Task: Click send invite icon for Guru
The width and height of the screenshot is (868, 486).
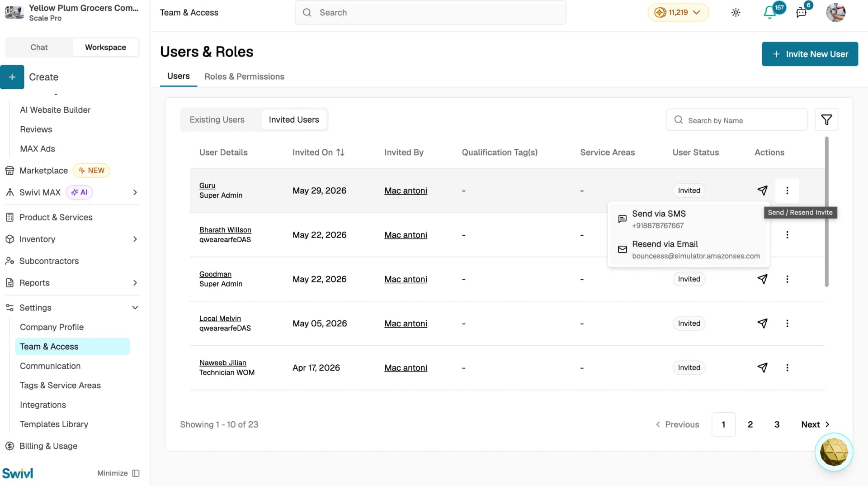Action: coord(762,191)
